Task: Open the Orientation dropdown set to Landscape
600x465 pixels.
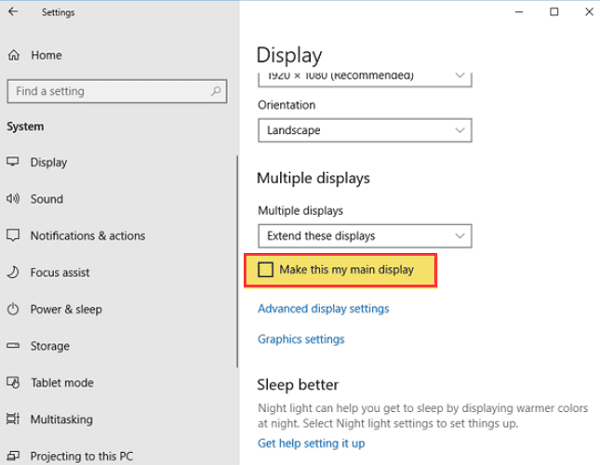Action: 365,130
